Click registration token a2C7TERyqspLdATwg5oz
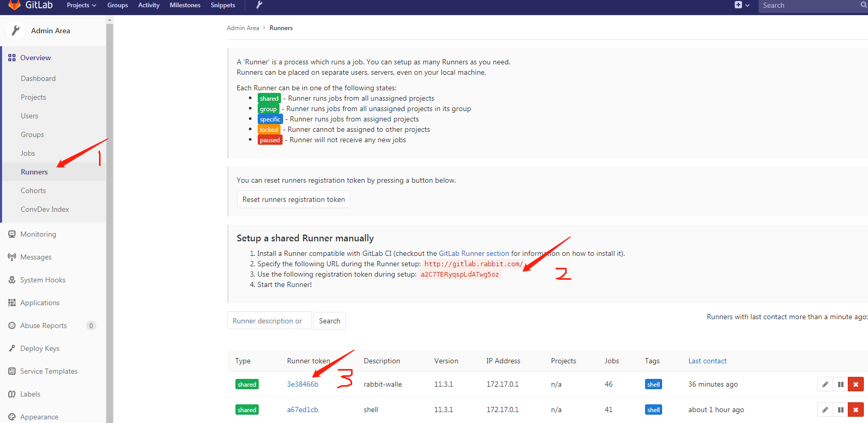The image size is (868, 423). [x=459, y=274]
